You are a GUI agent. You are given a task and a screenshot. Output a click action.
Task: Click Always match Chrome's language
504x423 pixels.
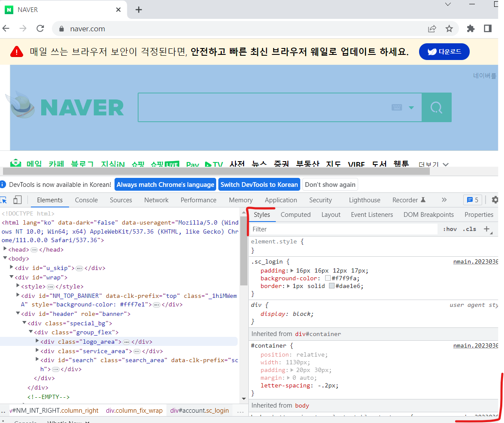point(165,185)
